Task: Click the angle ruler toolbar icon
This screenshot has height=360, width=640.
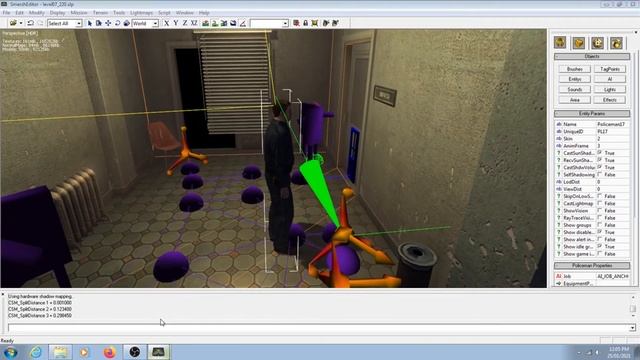Action: pyautogui.click(x=243, y=23)
